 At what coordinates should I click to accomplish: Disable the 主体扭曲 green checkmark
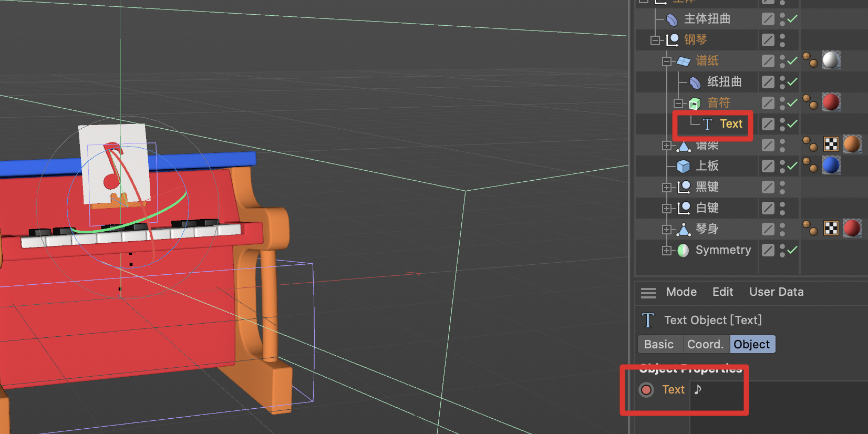792,19
